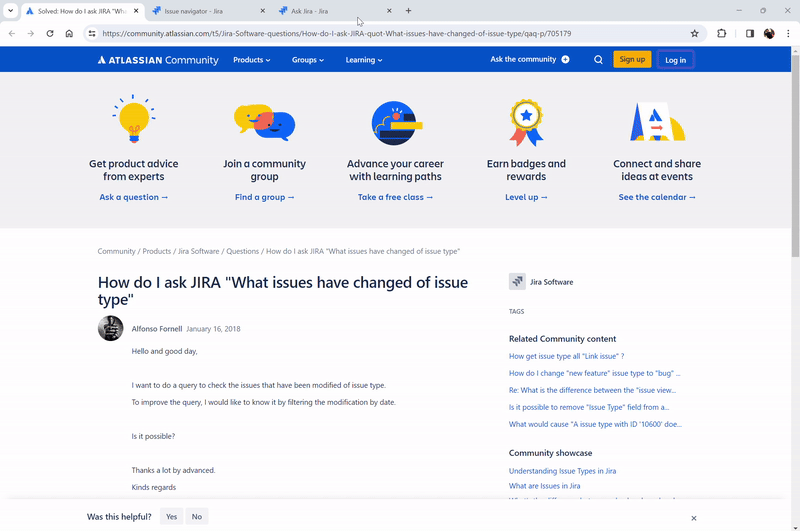Click the light bulb product advice icon
800x531 pixels.
134,119
